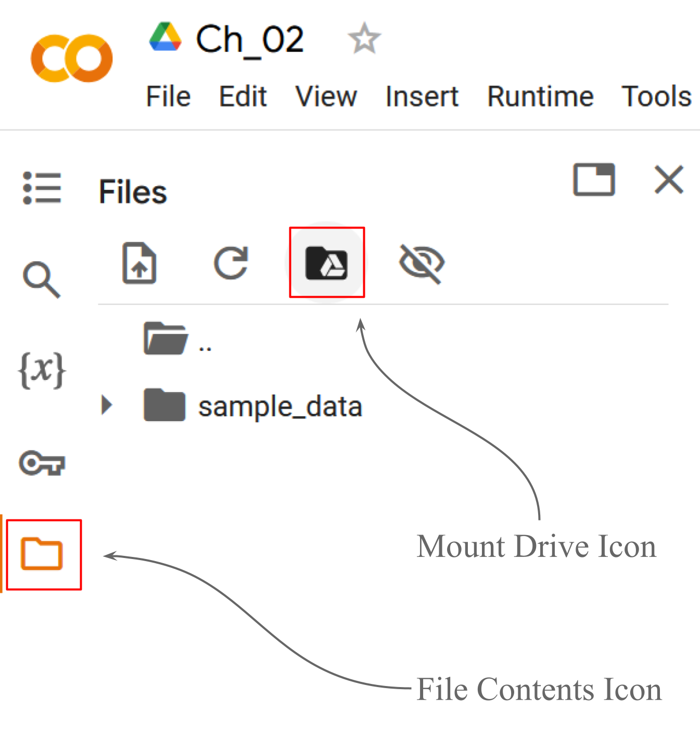Click the upload file icon in Files panel

pyautogui.click(x=139, y=263)
